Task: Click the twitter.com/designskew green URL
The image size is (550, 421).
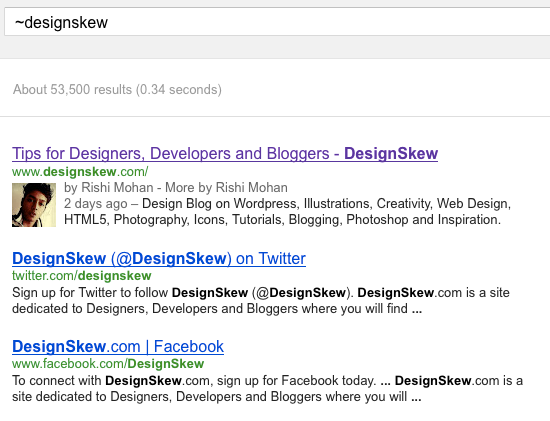Action: 82,276
